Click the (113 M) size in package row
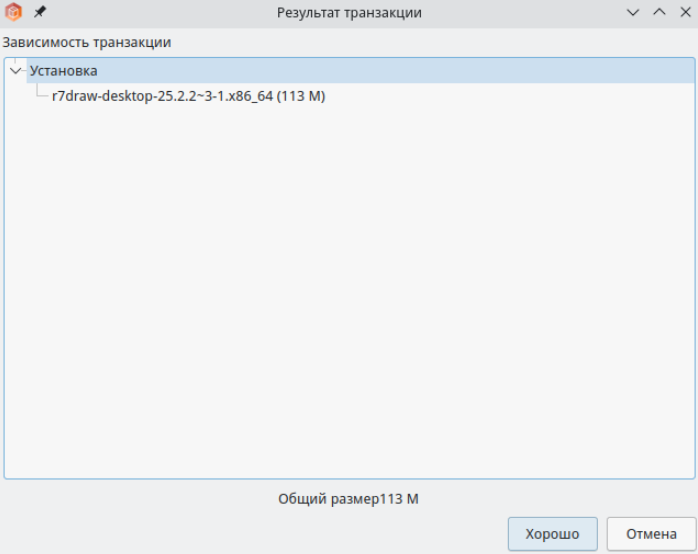Viewport: 698px width, 554px height. (301, 96)
